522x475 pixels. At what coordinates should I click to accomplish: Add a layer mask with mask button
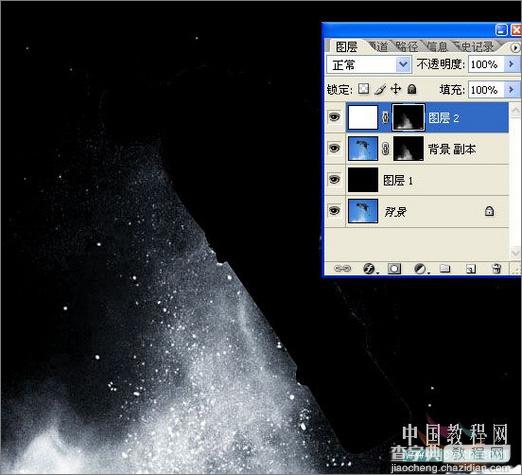pyautogui.click(x=394, y=268)
